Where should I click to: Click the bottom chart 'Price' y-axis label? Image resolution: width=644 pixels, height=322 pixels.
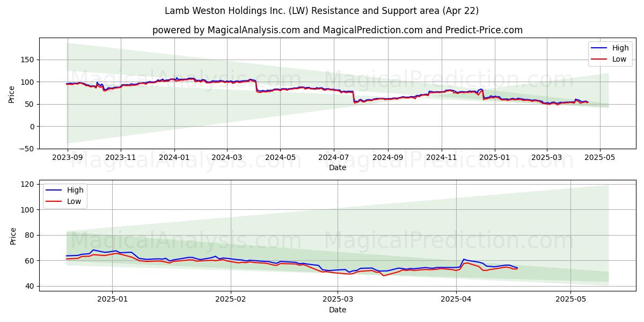tap(13, 236)
